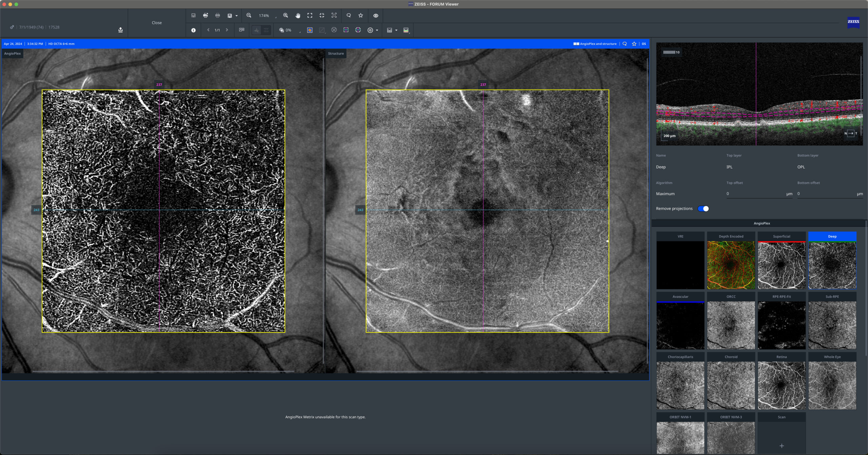Viewport: 868px width, 455px height.
Task: Zoom out with the magnifier minus icon
Action: [x=249, y=16]
